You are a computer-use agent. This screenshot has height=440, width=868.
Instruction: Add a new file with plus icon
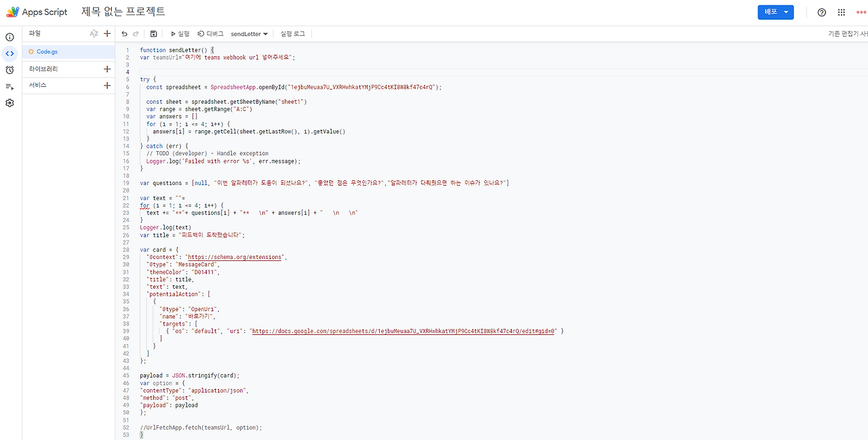tap(107, 33)
